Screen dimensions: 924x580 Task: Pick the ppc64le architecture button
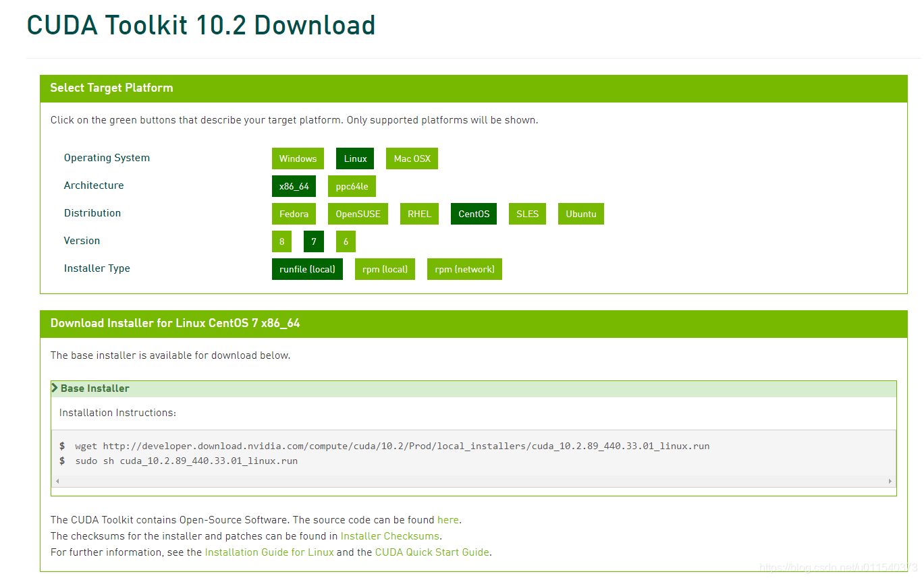tap(352, 186)
